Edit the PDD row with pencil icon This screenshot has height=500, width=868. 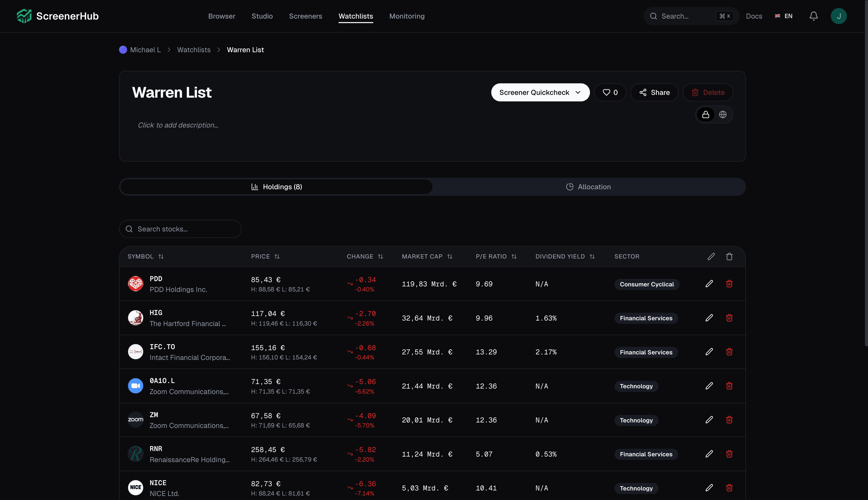(x=709, y=284)
